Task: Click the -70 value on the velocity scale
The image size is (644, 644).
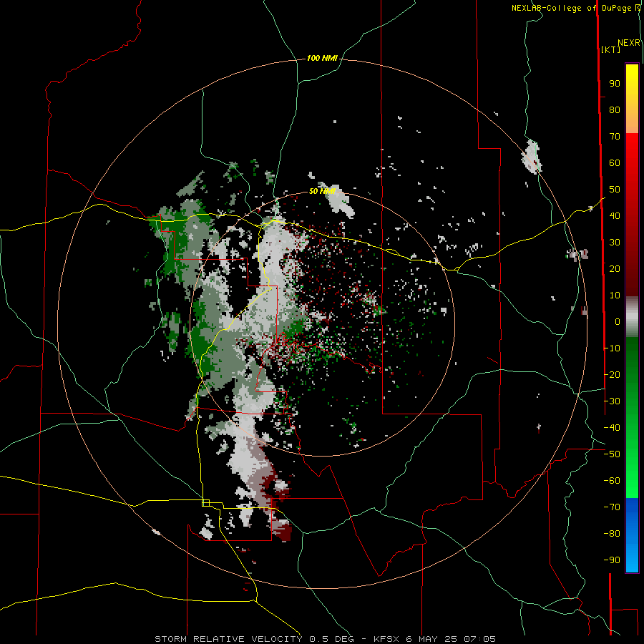Action: (x=612, y=507)
